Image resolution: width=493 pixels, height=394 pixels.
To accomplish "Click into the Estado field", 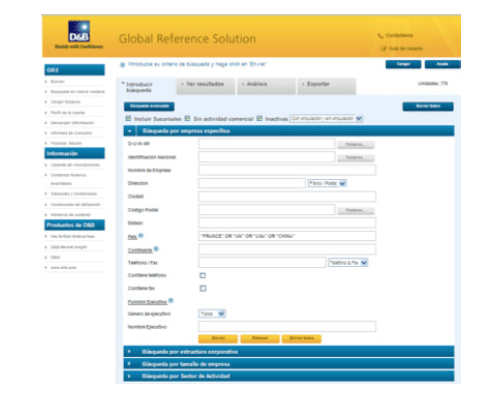I will click(287, 223).
